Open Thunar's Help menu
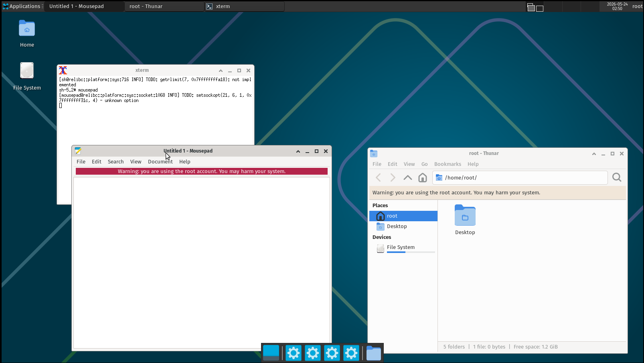The width and height of the screenshot is (644, 363). click(x=473, y=164)
